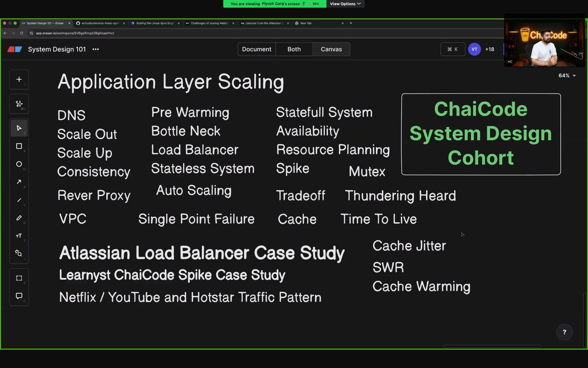588x368 pixels.
Task: Switch to Canvas view
Action: click(331, 49)
